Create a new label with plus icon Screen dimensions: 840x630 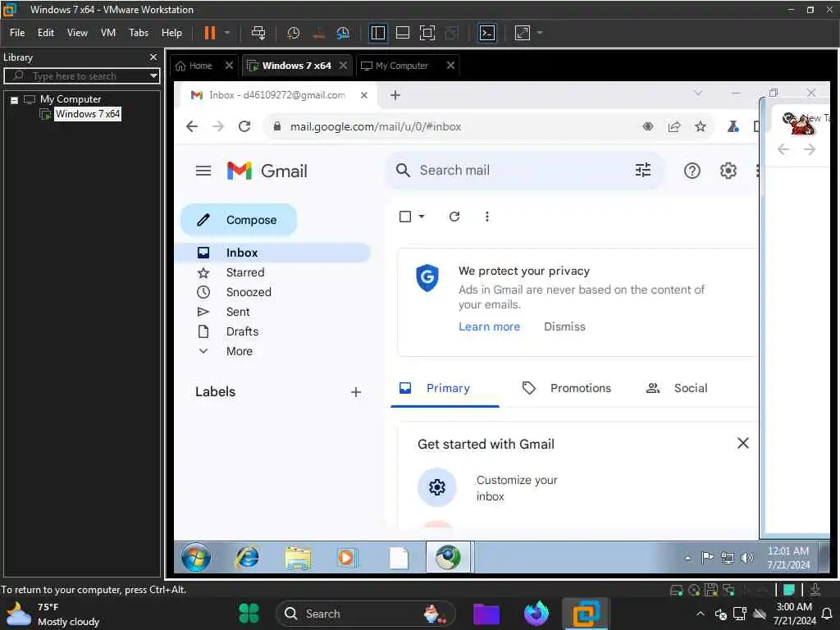(356, 392)
